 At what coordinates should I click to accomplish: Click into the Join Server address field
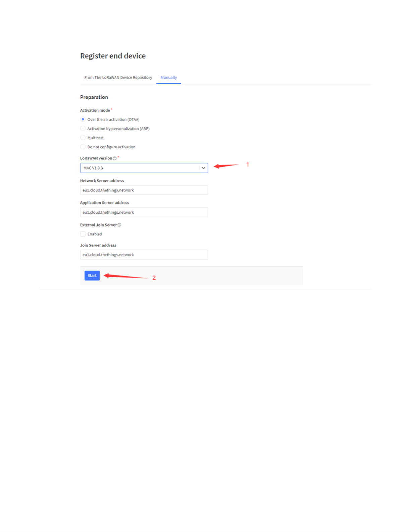point(144,255)
